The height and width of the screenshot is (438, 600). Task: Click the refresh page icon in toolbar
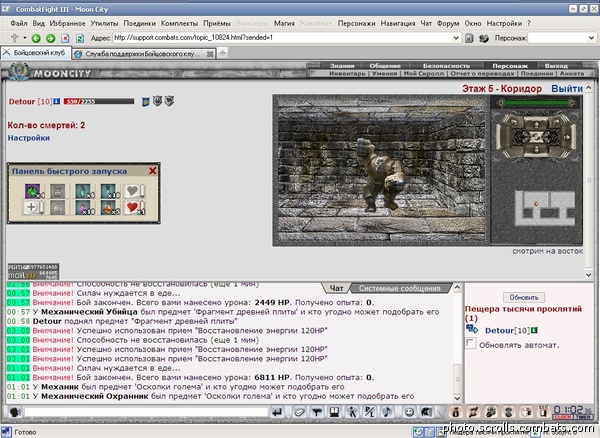pos(80,38)
